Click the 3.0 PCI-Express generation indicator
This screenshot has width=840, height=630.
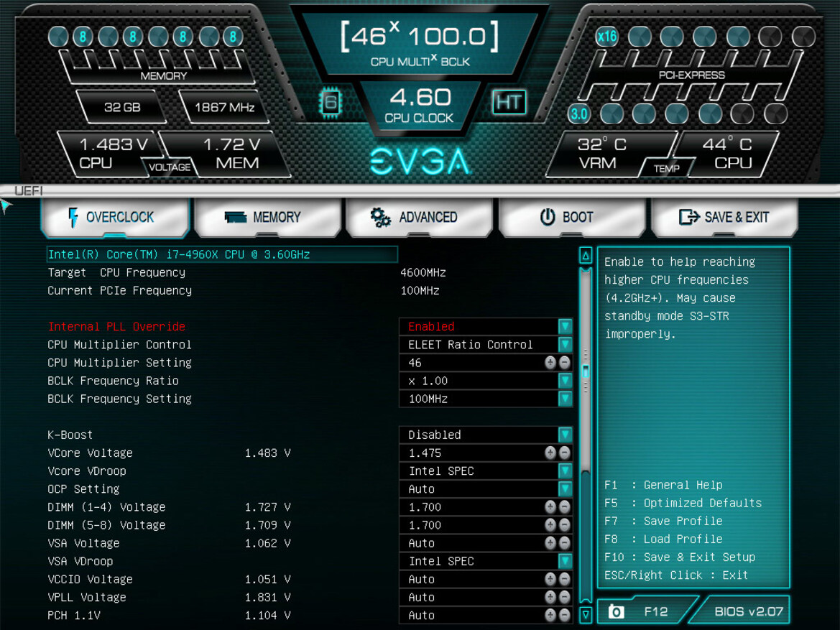(x=578, y=114)
